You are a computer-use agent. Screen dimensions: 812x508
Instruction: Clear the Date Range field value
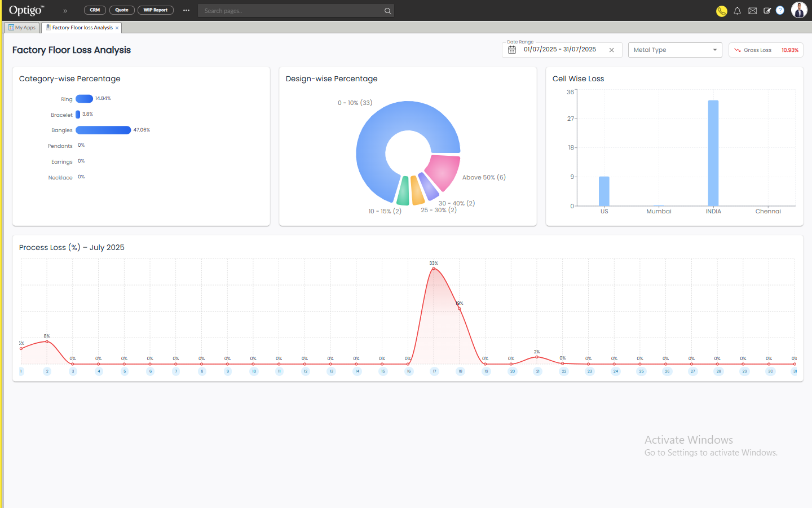click(x=611, y=50)
